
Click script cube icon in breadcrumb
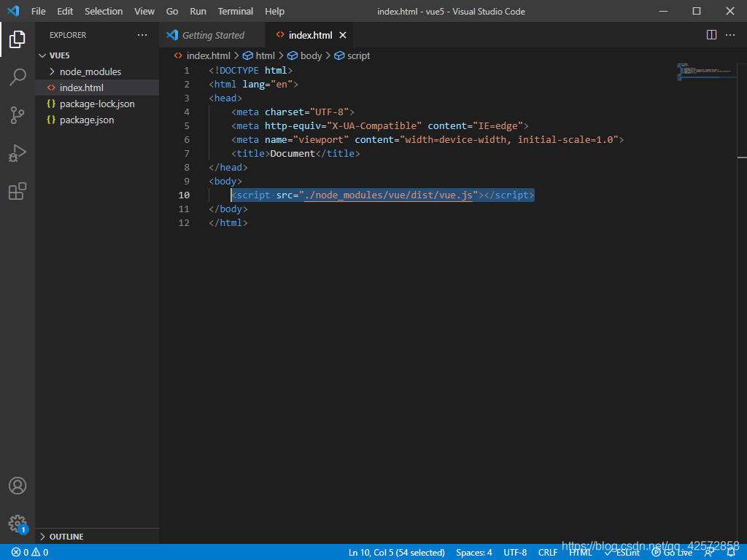point(339,55)
